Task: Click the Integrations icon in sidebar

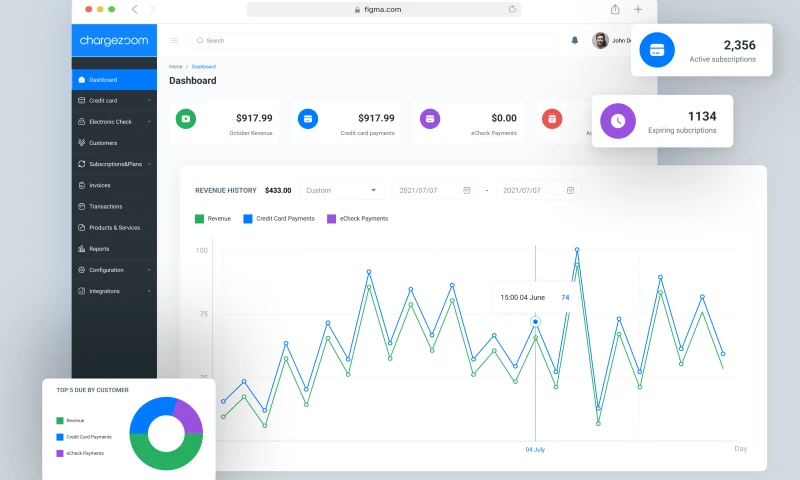Action: (82, 291)
